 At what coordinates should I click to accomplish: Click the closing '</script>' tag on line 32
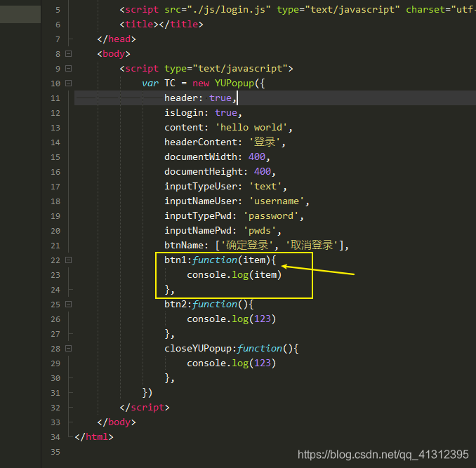[145, 408]
